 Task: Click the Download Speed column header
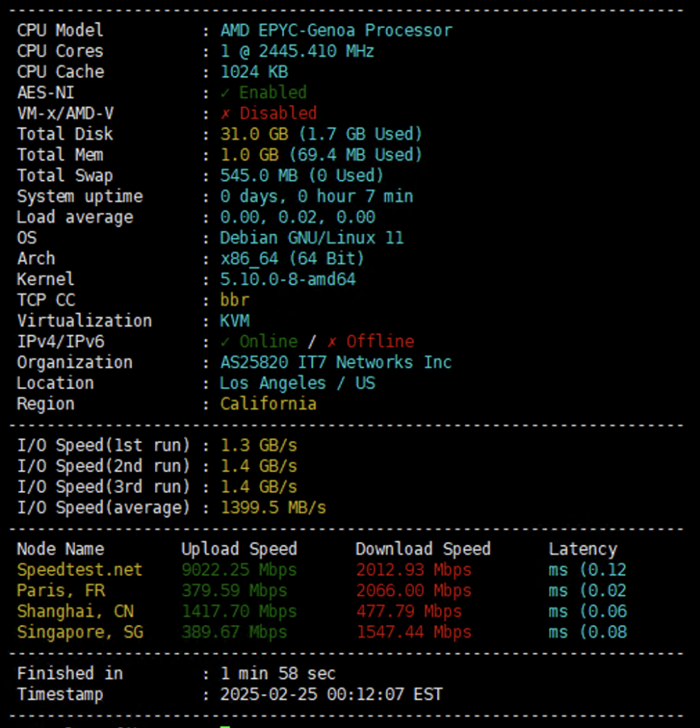[x=423, y=550]
